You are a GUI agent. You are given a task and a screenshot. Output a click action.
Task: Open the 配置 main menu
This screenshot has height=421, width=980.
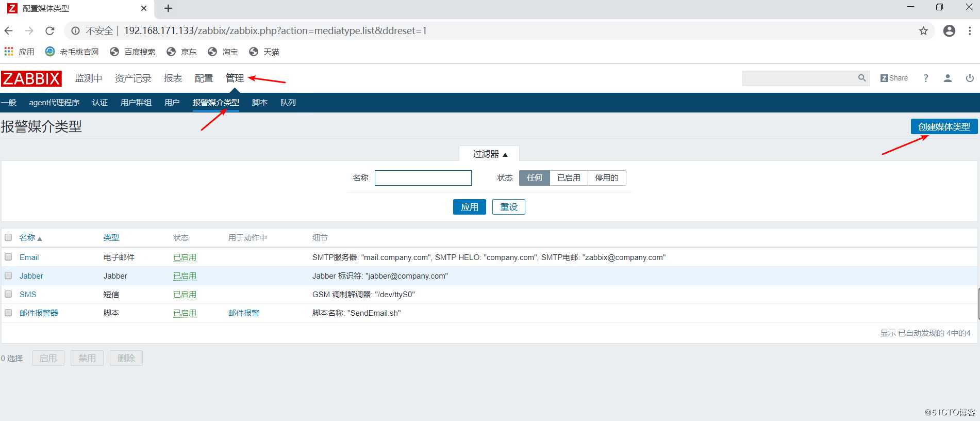(204, 78)
